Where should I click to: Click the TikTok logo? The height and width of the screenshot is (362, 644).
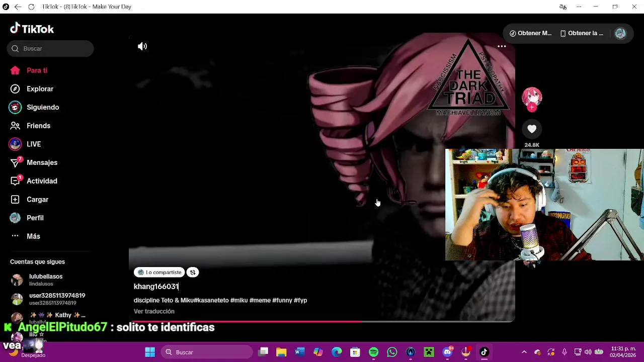tap(32, 29)
